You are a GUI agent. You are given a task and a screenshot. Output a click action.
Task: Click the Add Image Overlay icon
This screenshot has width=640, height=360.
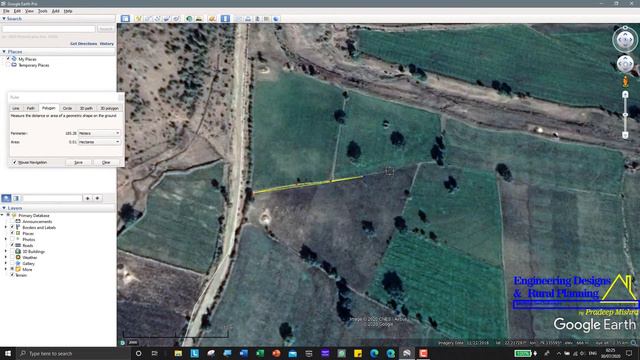coord(167,19)
